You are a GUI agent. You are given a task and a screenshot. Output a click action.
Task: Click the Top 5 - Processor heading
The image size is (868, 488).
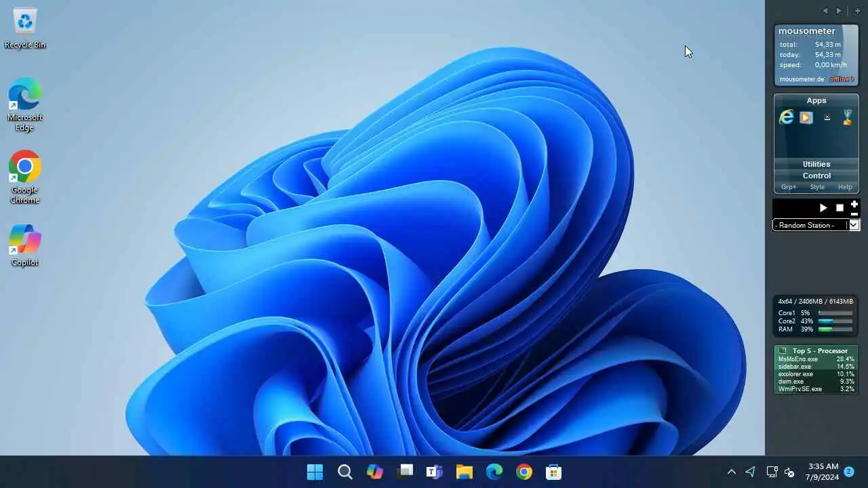tap(820, 351)
